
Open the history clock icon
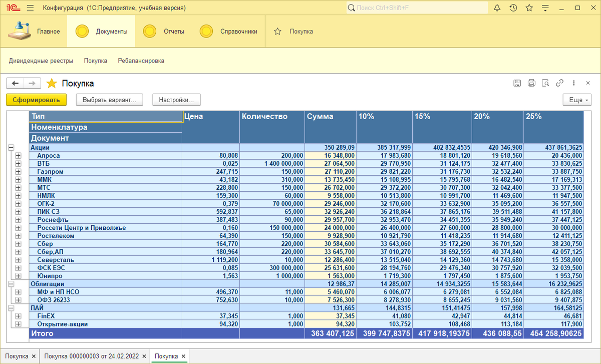tap(513, 8)
